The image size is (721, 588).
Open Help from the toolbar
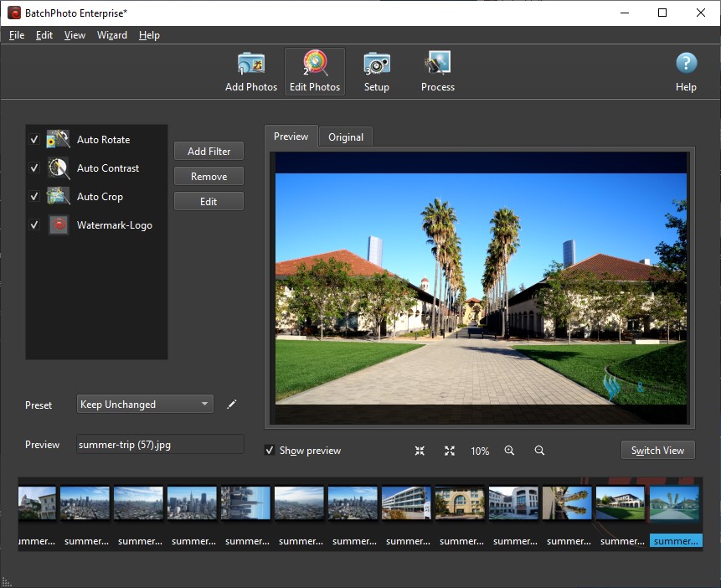point(686,72)
